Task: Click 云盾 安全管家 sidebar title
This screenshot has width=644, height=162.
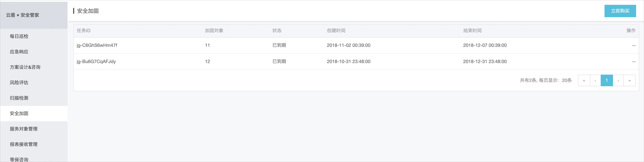Action: pos(23,15)
